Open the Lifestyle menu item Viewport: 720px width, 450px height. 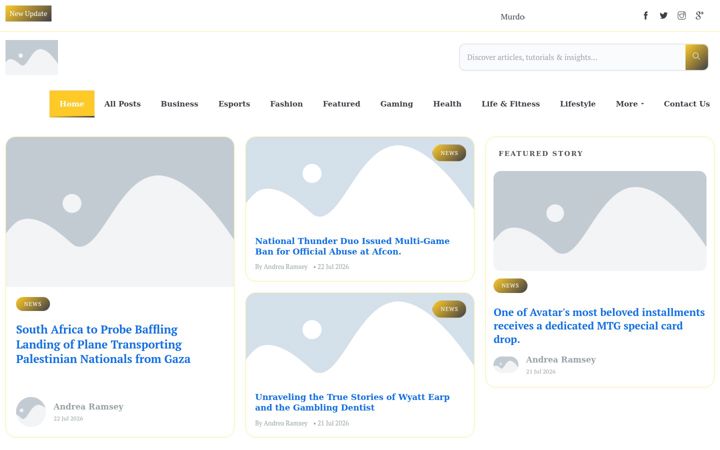coord(578,104)
